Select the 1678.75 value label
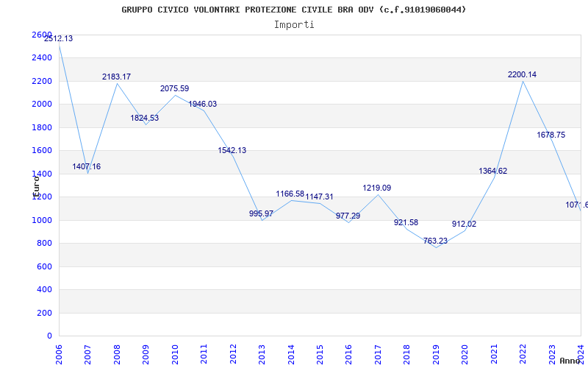Screen dimensions: 588x368 click(551, 135)
